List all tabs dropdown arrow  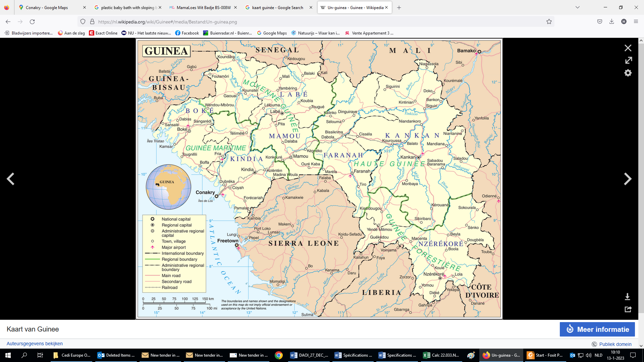[578, 7]
